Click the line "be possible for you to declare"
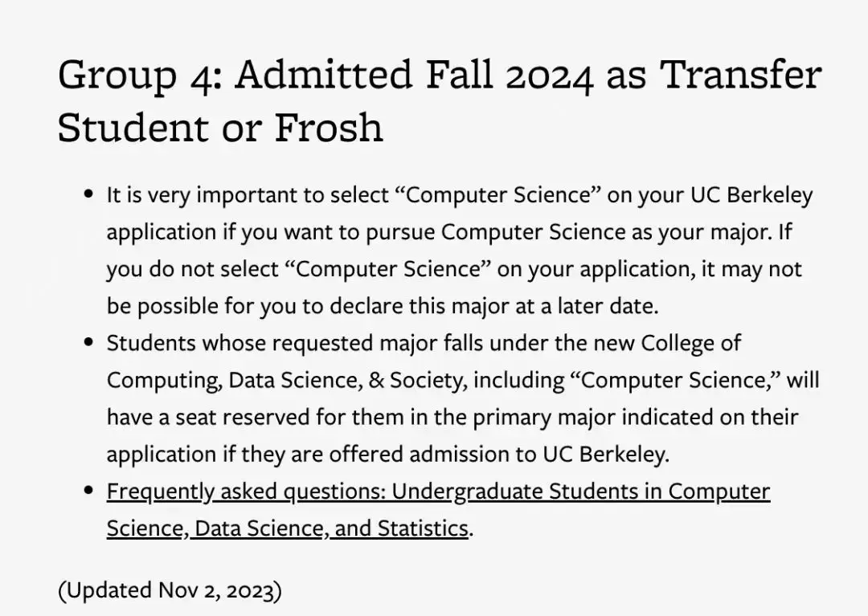Viewport: 868px width, 616px height. click(x=382, y=306)
